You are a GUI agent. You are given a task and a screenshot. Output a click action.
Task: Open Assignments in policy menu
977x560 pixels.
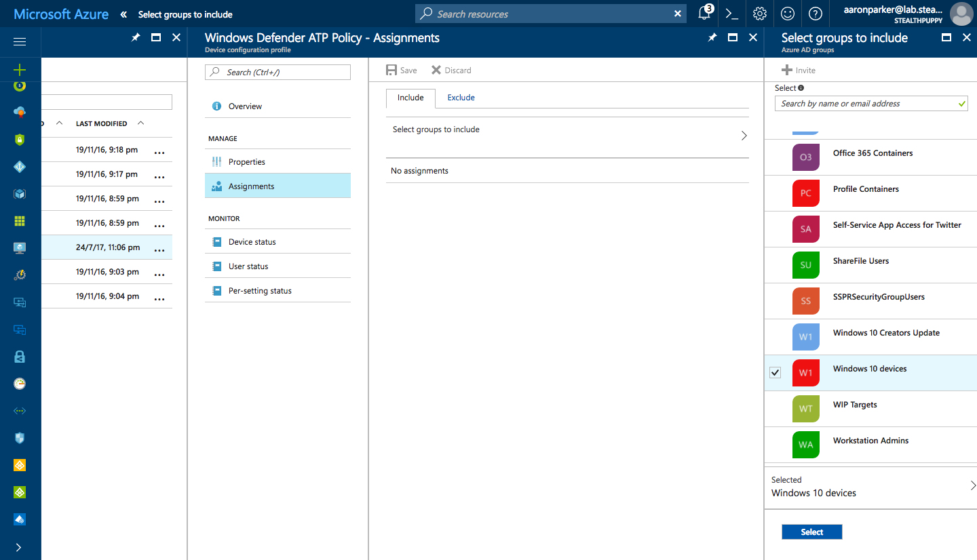tap(277, 186)
